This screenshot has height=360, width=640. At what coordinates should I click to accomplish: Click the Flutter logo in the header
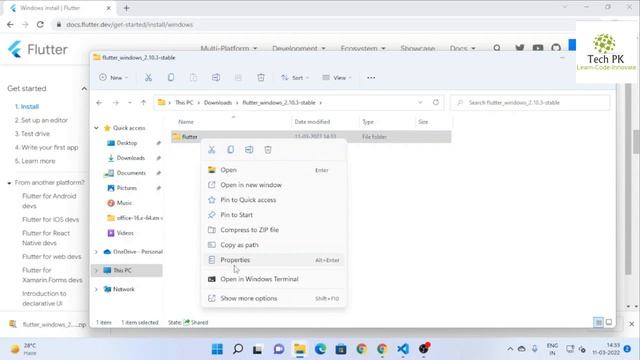pyautogui.click(x=38, y=49)
